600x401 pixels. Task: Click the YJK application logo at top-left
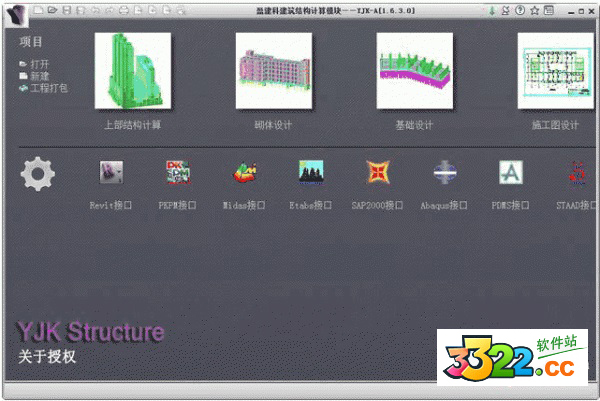[16, 16]
